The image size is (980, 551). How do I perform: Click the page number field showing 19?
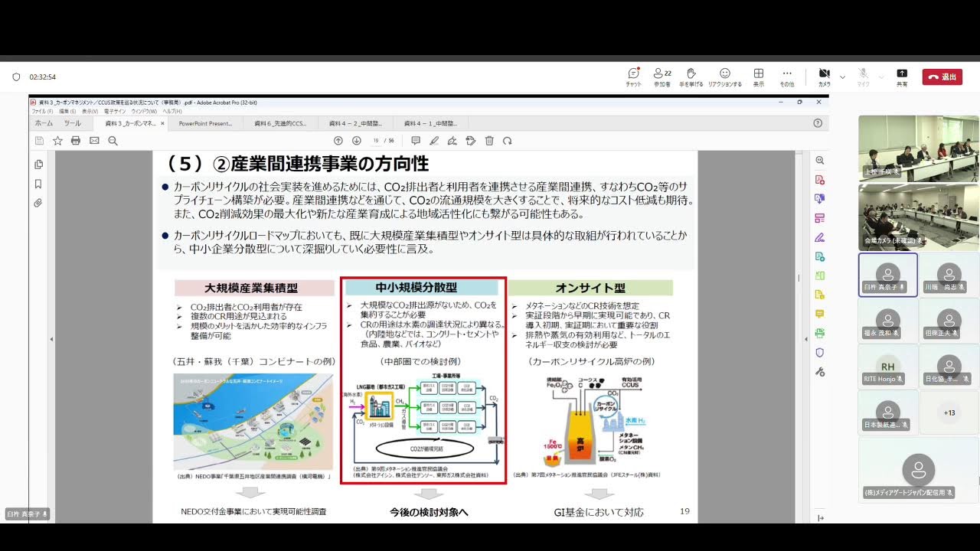pos(376,141)
